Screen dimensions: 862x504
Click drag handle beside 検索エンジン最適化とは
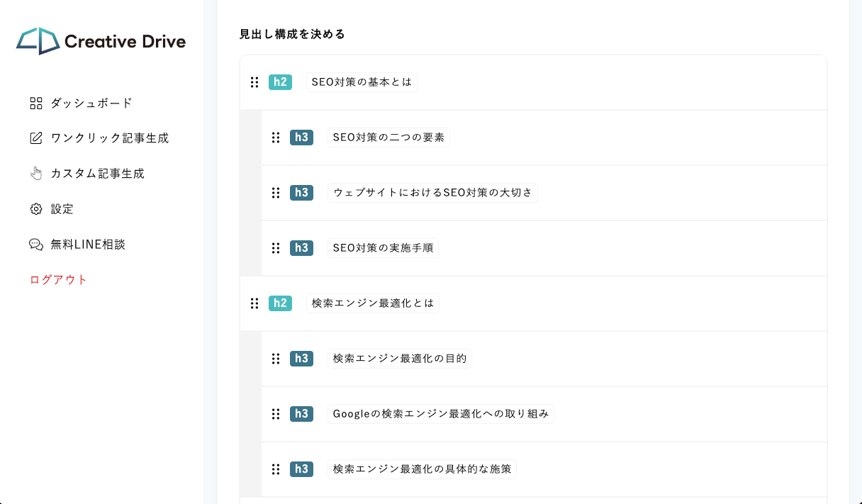tap(254, 303)
